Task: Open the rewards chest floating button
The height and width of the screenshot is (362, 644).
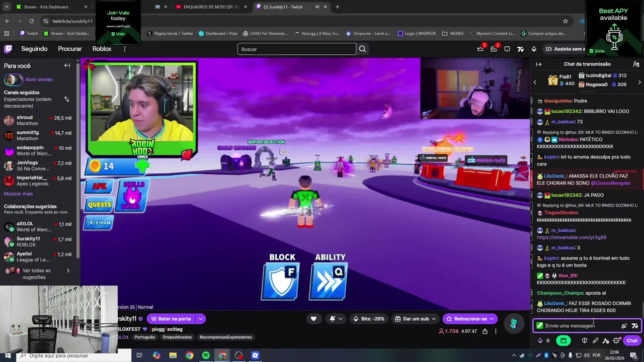Action: [513, 324]
